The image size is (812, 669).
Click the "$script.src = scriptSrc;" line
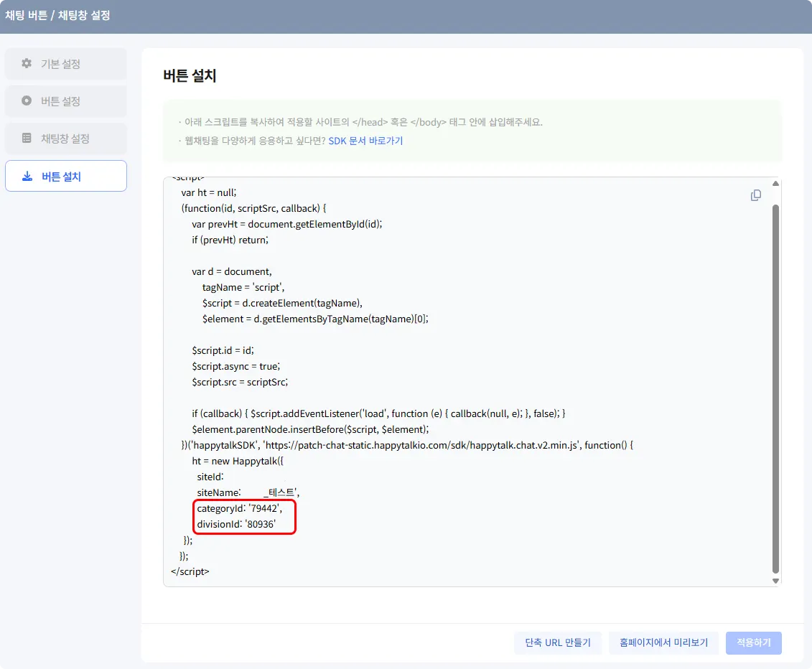tap(240, 382)
